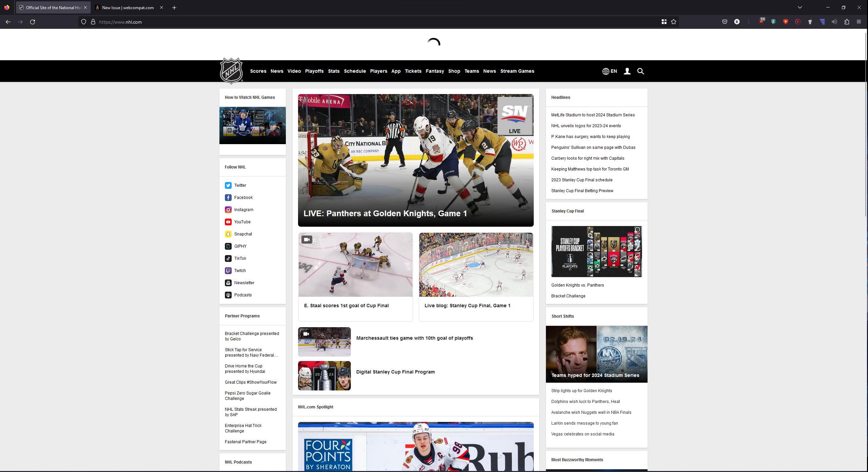This screenshot has width=868, height=472.
Task: Open NHL on TikTok via its icon
Action: pyautogui.click(x=228, y=258)
